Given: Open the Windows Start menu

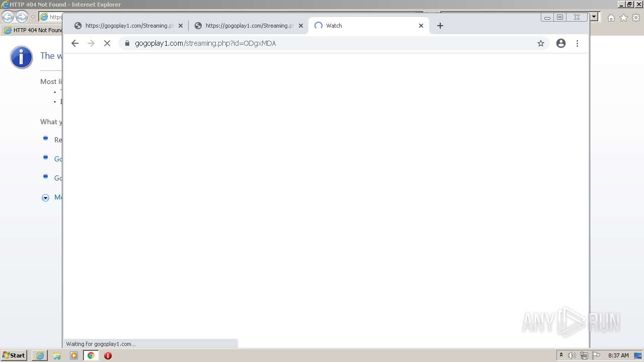Looking at the screenshot, I should 14,355.
